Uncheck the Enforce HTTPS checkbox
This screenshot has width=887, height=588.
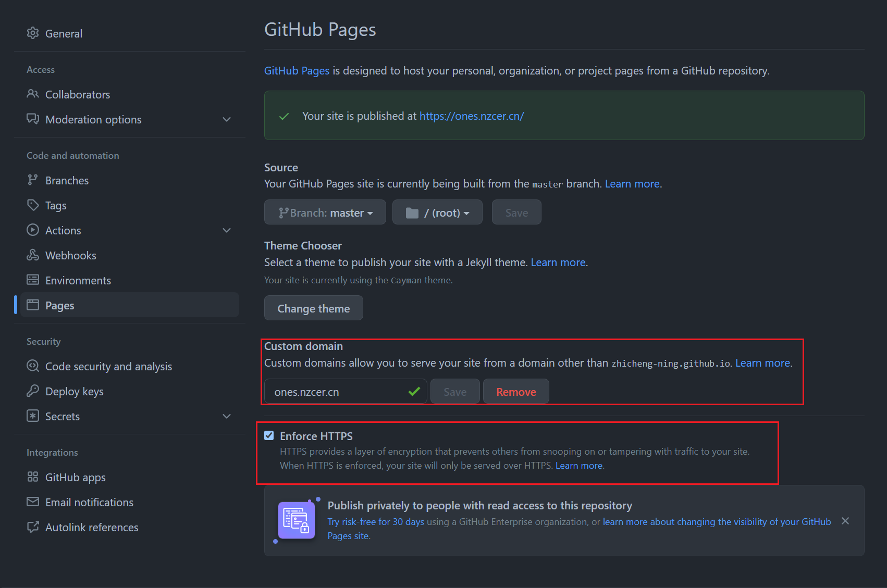[x=269, y=435]
